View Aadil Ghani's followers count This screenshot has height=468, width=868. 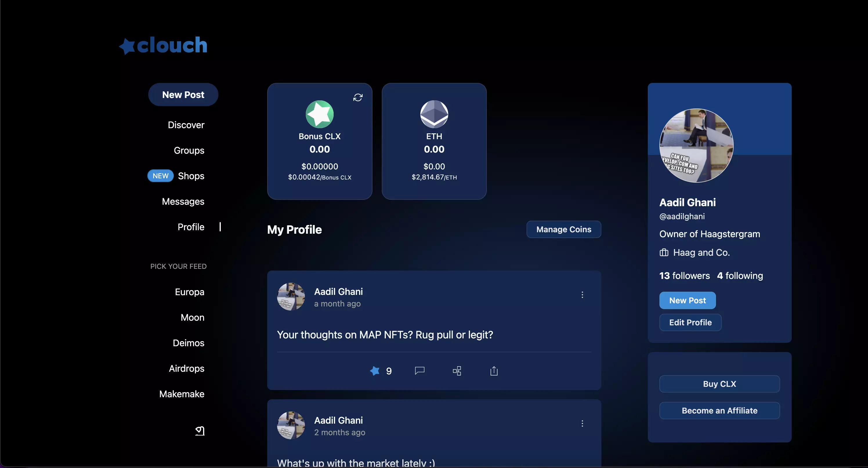click(x=684, y=275)
